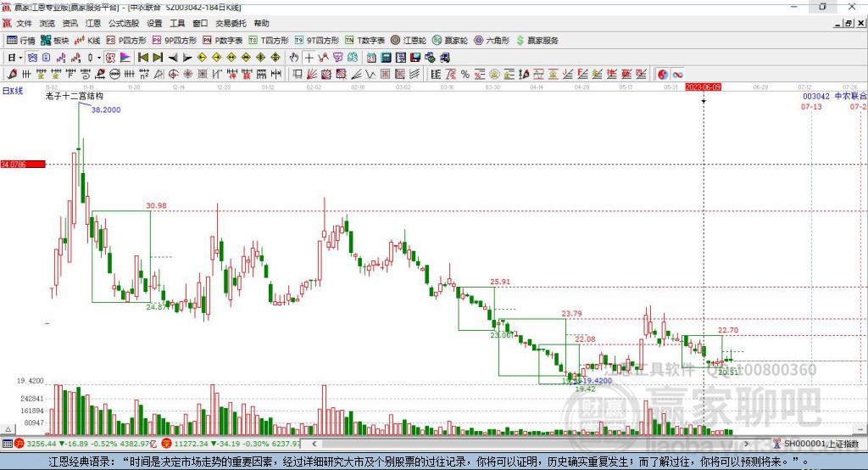Select the spiral drawing tool
This screenshot has height=470, width=868.
86,75
